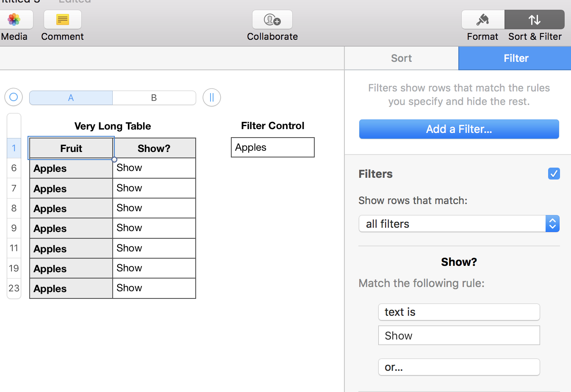Click the table select circle handle

point(14,97)
